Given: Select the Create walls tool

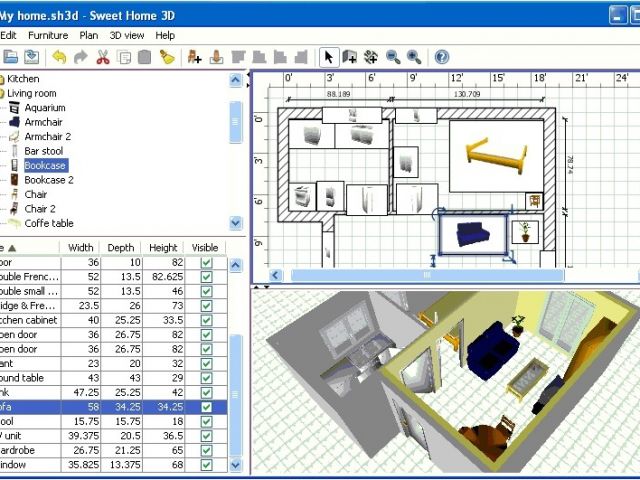Looking at the screenshot, I should [x=350, y=57].
